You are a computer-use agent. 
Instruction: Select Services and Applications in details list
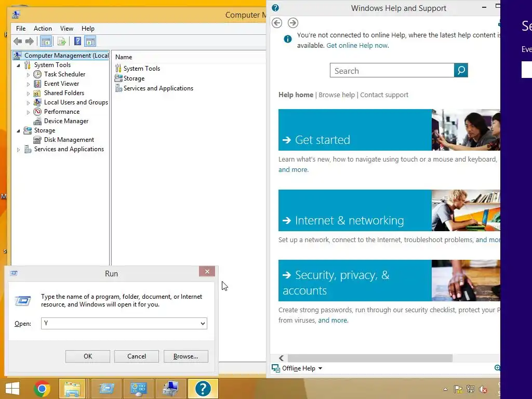coord(158,88)
